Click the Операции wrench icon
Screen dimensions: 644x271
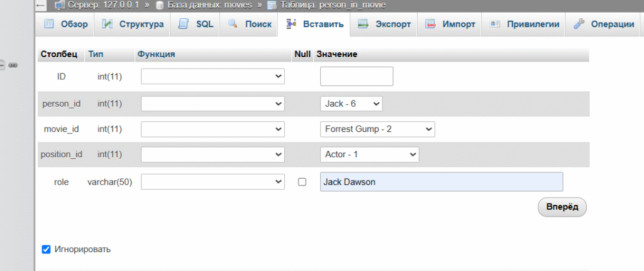[579, 24]
